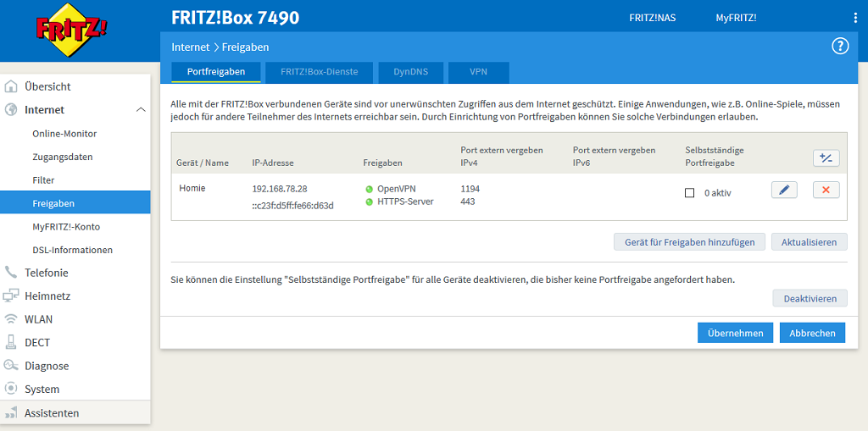Image resolution: width=868 pixels, height=431 pixels.
Task: Click the OpenVPN share entry
Action: tap(396, 189)
